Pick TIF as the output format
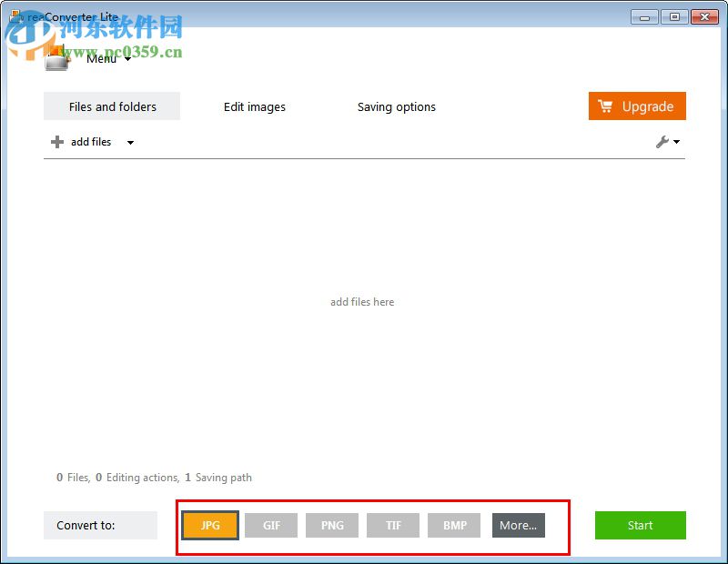Screen dimensions: 728x564 coord(393,525)
